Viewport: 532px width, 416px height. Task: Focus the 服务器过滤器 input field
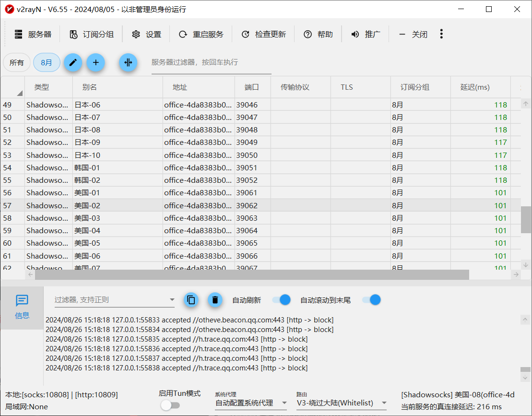(211, 63)
